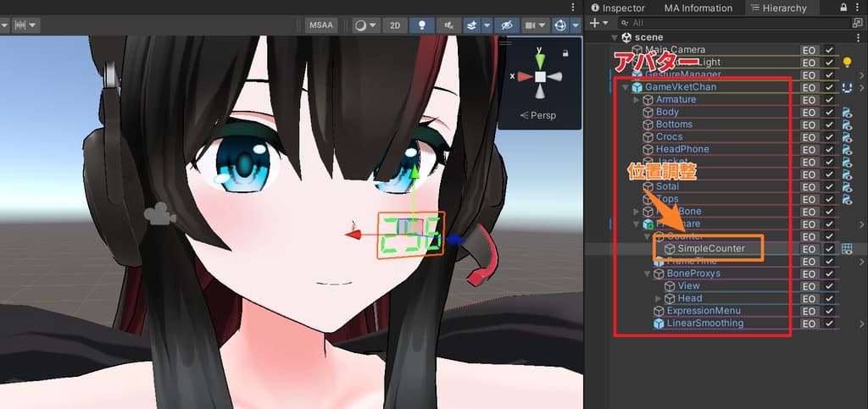868x409 pixels.
Task: Switch to the MA Information tab
Action: [698, 8]
